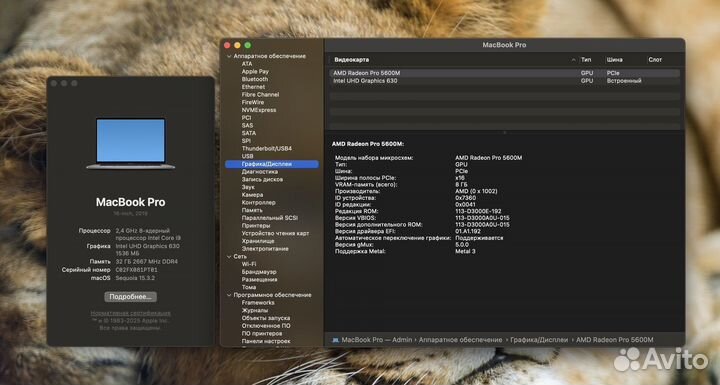Collapse the Аппаратное обеспечение section
This screenshot has height=385, width=720.
229,56
